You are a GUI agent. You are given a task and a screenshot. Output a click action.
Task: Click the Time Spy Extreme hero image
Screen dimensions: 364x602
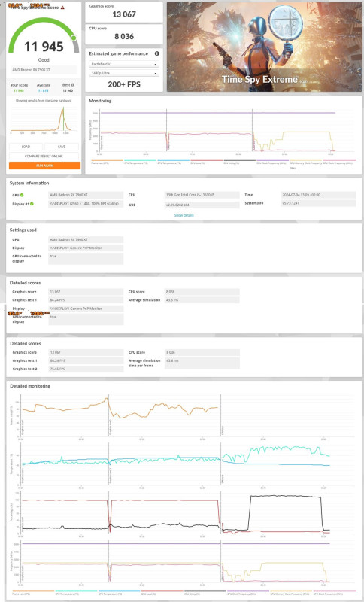click(265, 47)
